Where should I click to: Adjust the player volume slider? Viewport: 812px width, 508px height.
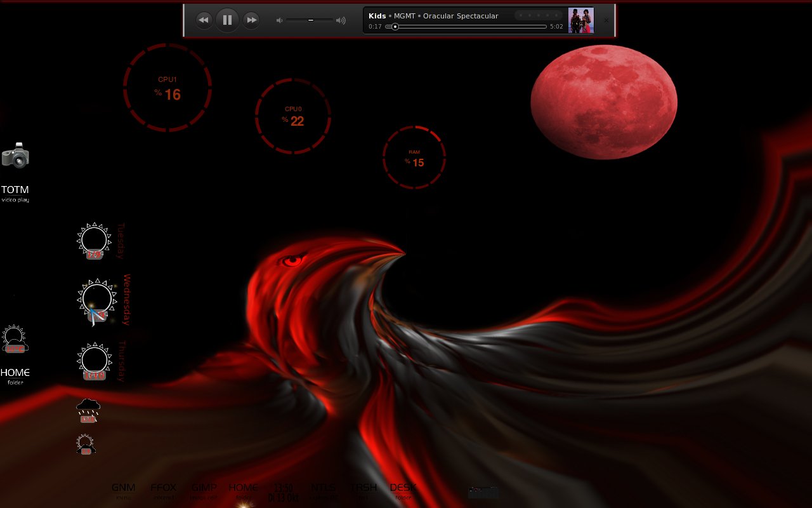[x=310, y=20]
